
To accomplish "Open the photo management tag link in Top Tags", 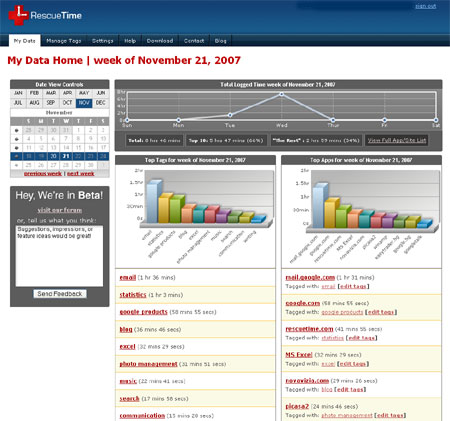I will click(x=148, y=364).
